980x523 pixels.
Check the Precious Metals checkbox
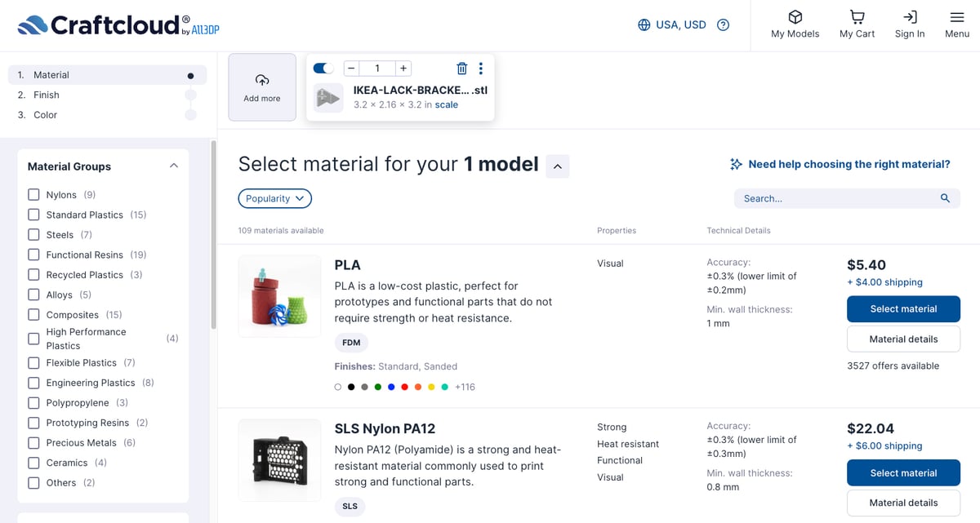pos(33,442)
